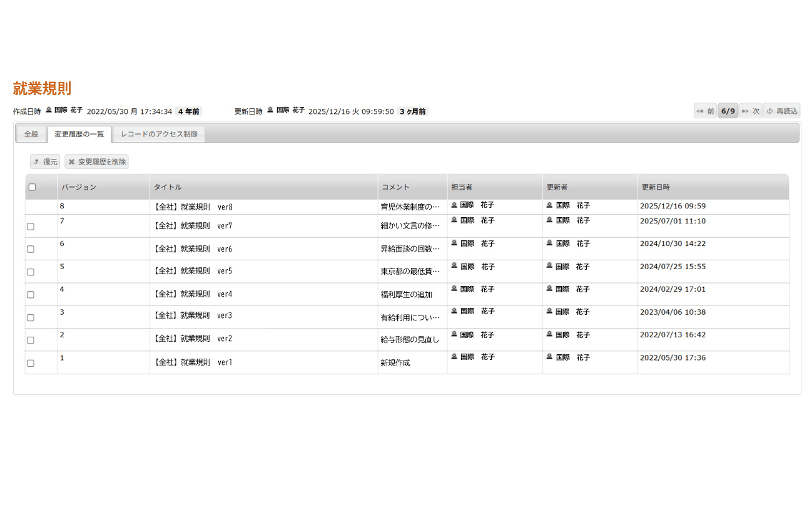Click the reload icon on the 再読込 button

point(769,110)
